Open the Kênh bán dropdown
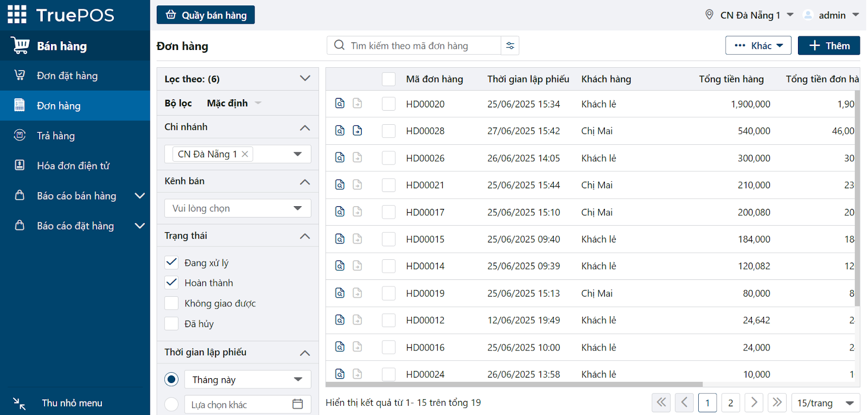The width and height of the screenshot is (868, 415). click(x=238, y=208)
